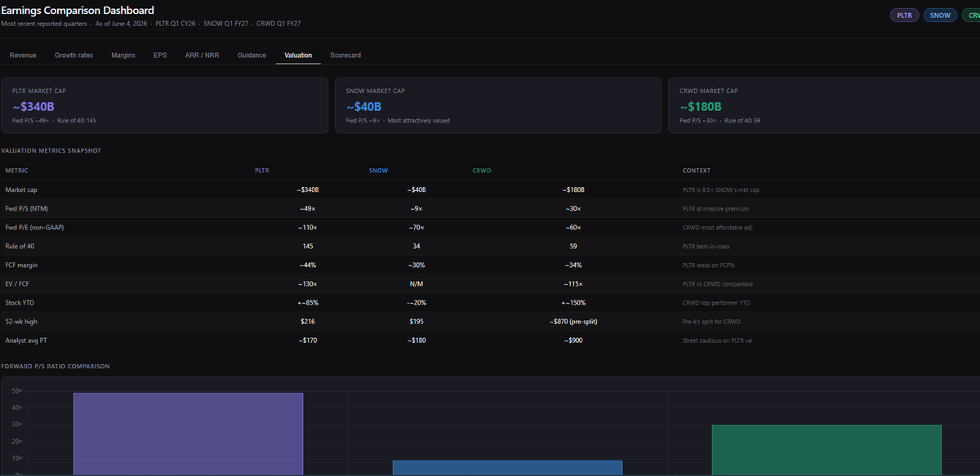Open the Margins tab
Image resolution: width=980 pixels, height=476 pixels.
(x=123, y=55)
